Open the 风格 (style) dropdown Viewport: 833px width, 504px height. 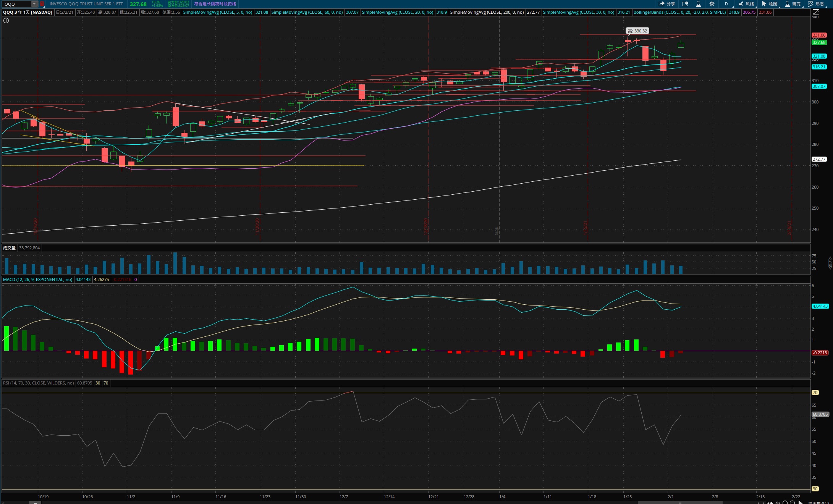click(x=747, y=4)
